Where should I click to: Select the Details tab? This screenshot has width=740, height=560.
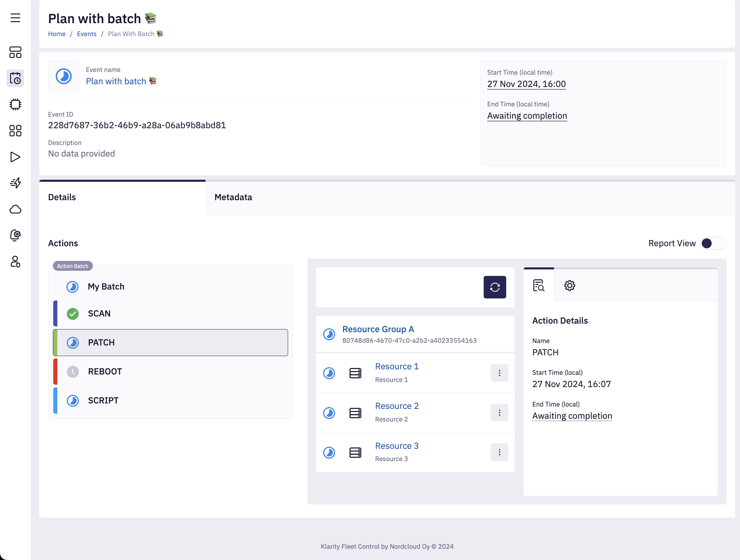(x=62, y=197)
